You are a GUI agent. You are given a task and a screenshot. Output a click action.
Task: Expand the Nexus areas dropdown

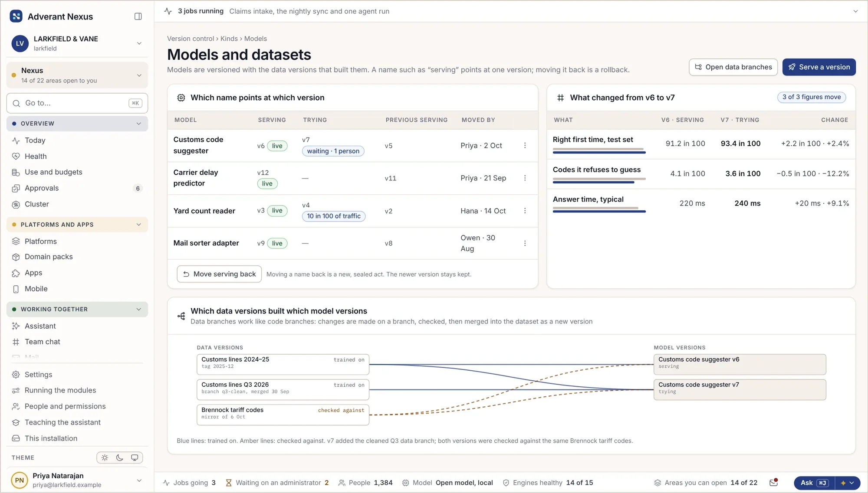(x=77, y=75)
